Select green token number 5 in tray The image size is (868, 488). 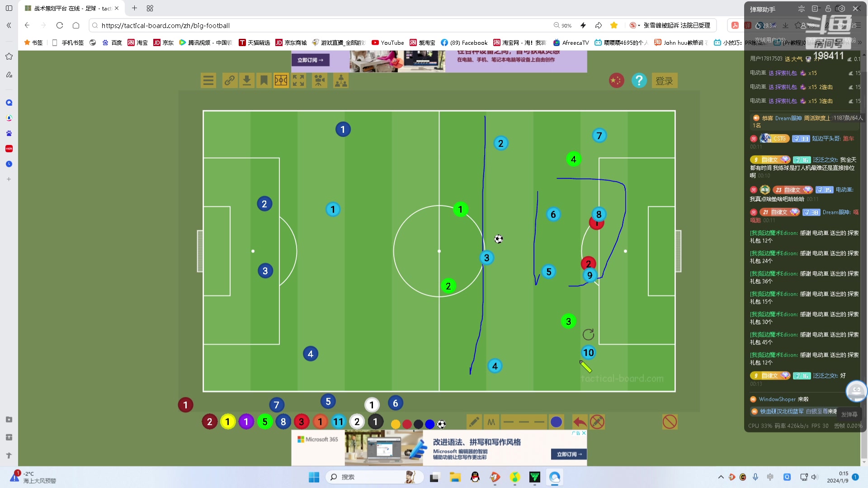(x=265, y=422)
